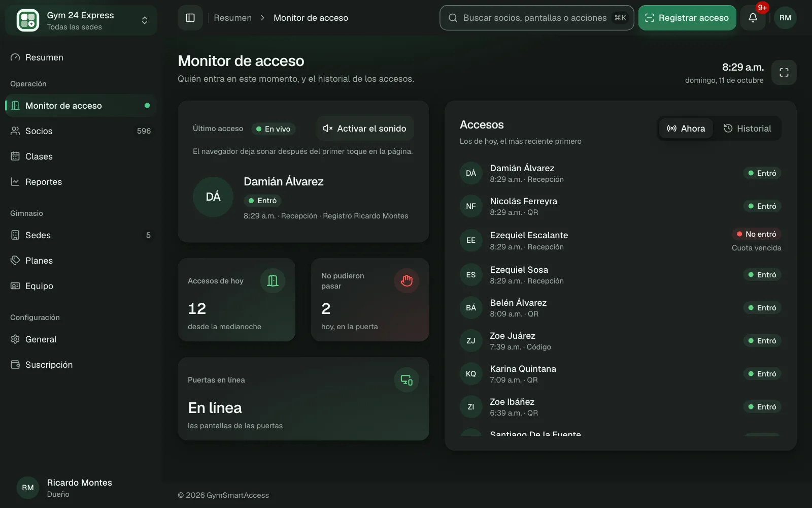Click the NF avatar for Nicolás Ferreyra

click(471, 206)
